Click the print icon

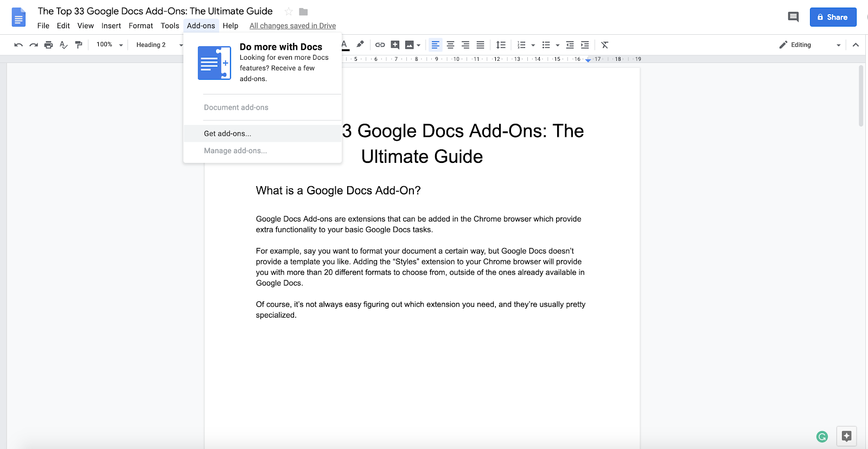(49, 45)
